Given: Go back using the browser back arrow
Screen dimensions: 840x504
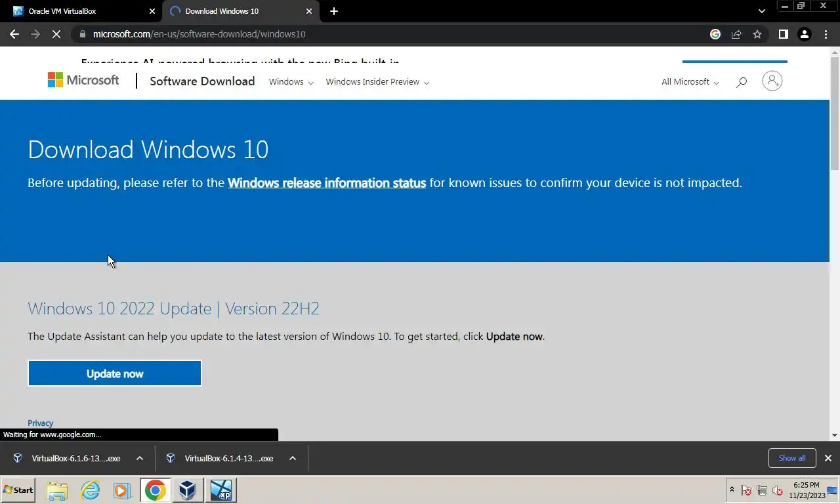Looking at the screenshot, I should click(14, 34).
